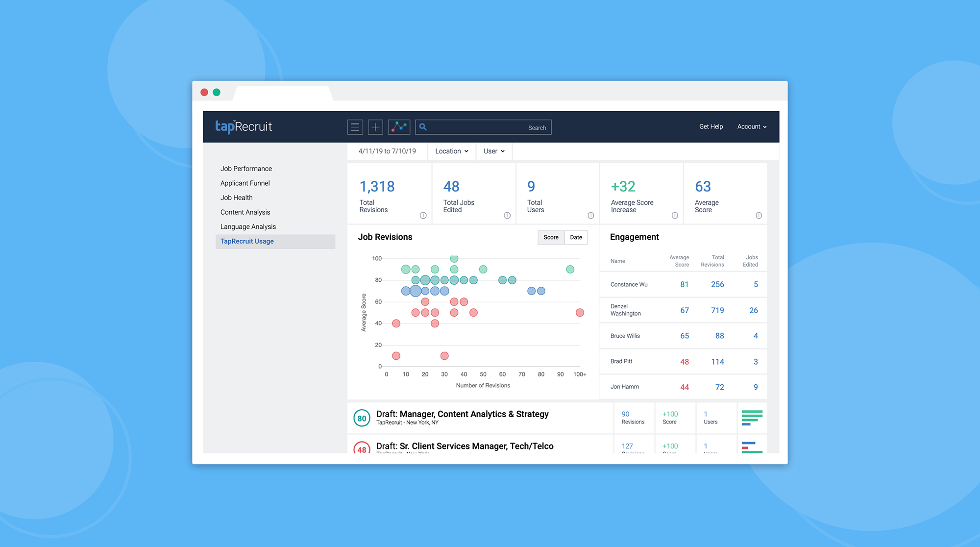Open the hamburger list menu icon
This screenshot has width=980, height=547.
pos(355,127)
